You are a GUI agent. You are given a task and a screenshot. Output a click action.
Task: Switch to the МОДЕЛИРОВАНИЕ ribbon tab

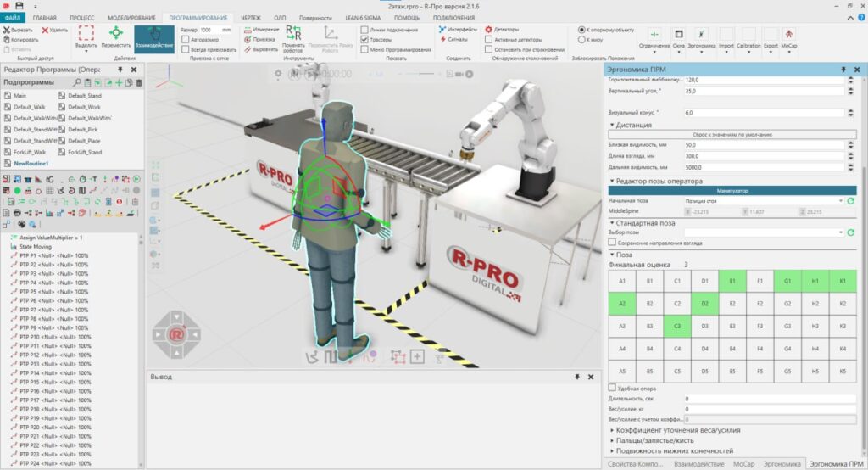tap(131, 17)
